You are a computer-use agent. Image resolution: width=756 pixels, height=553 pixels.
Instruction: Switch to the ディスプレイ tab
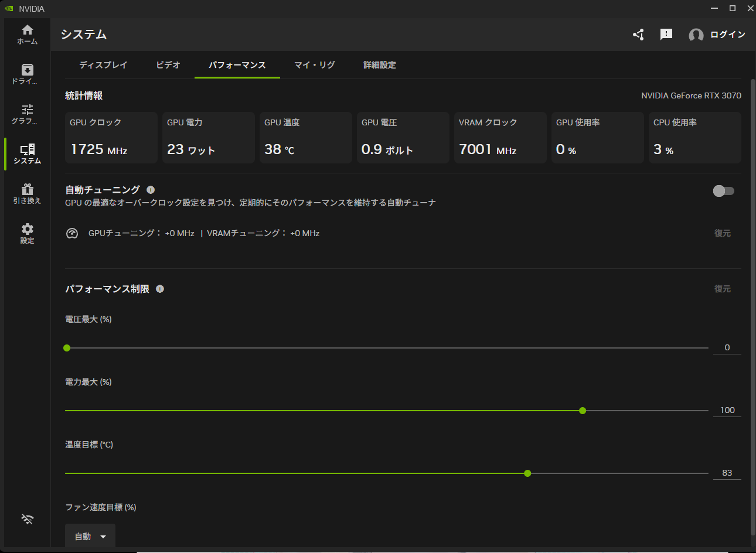103,65
